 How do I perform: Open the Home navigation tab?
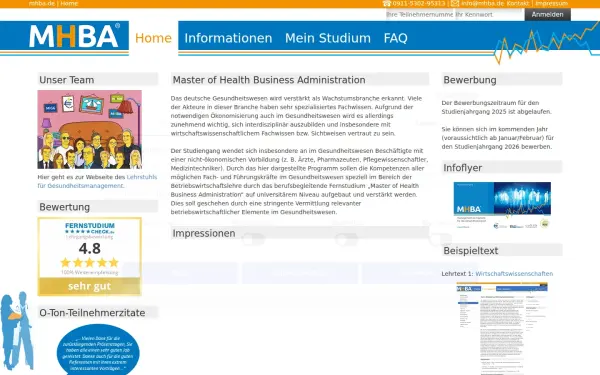[153, 38]
